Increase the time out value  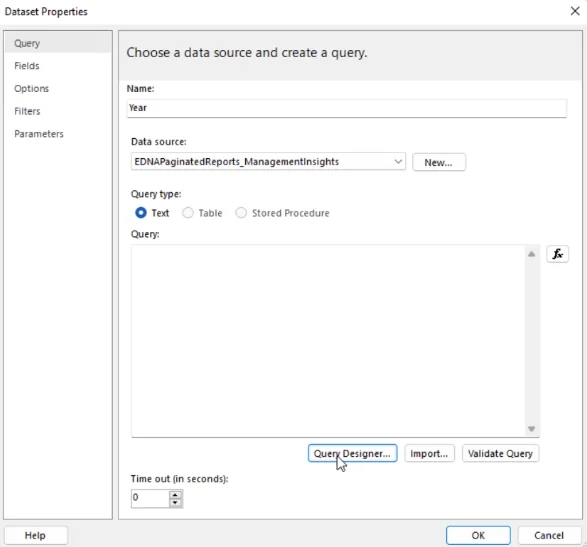[175, 495]
